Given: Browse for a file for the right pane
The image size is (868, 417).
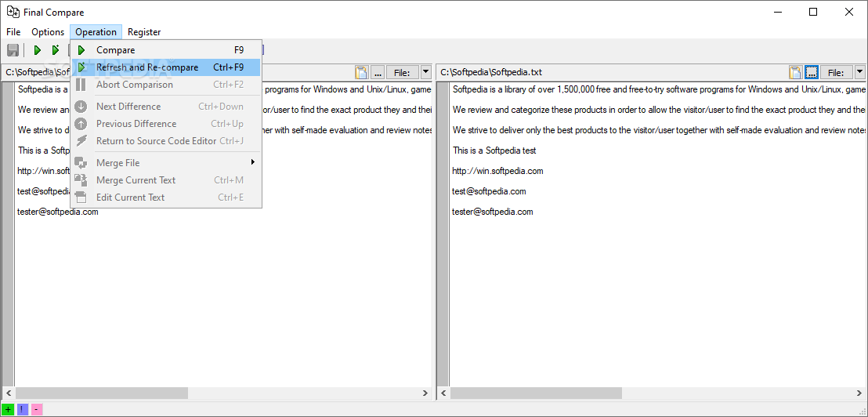Looking at the screenshot, I should click(x=812, y=72).
